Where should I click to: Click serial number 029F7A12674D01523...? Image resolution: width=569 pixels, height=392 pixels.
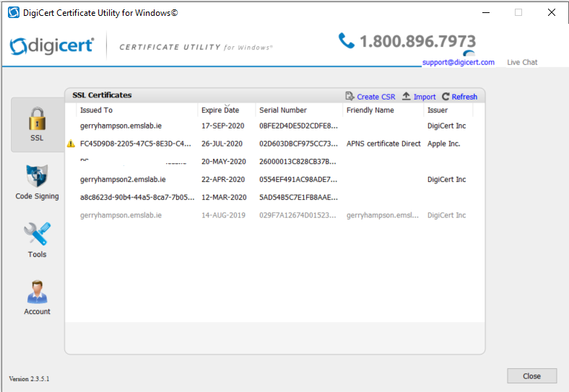pyautogui.click(x=297, y=215)
